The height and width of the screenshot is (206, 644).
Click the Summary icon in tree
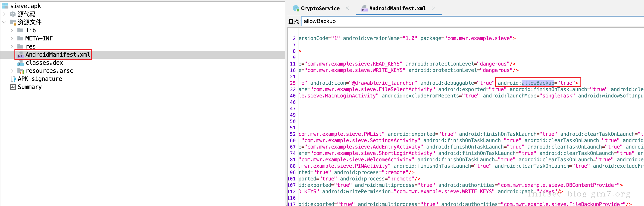point(13,87)
